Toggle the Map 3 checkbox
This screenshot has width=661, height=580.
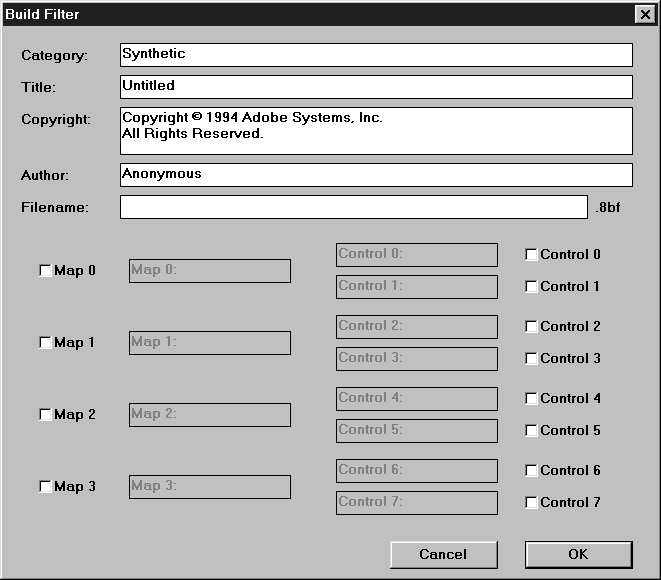click(45, 487)
